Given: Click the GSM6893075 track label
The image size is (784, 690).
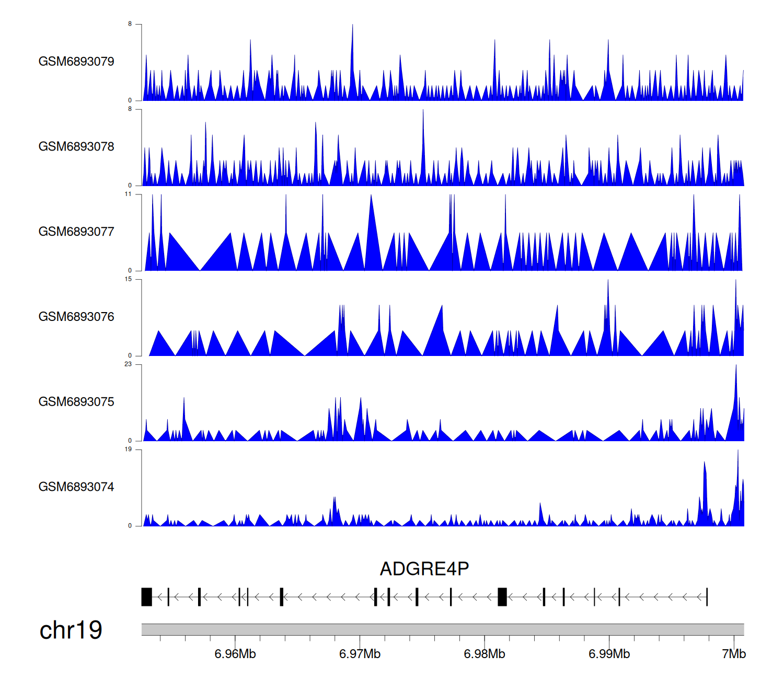Looking at the screenshot, I should pyautogui.click(x=76, y=402).
